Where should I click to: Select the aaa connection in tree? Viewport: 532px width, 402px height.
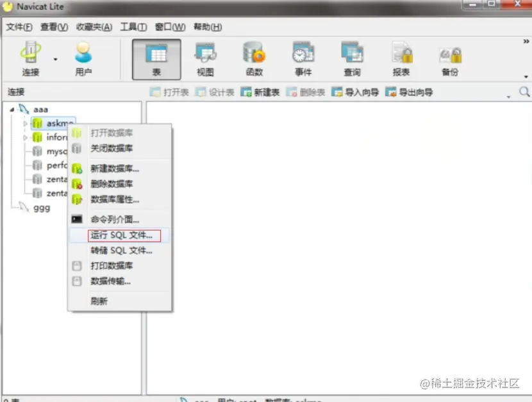40,109
